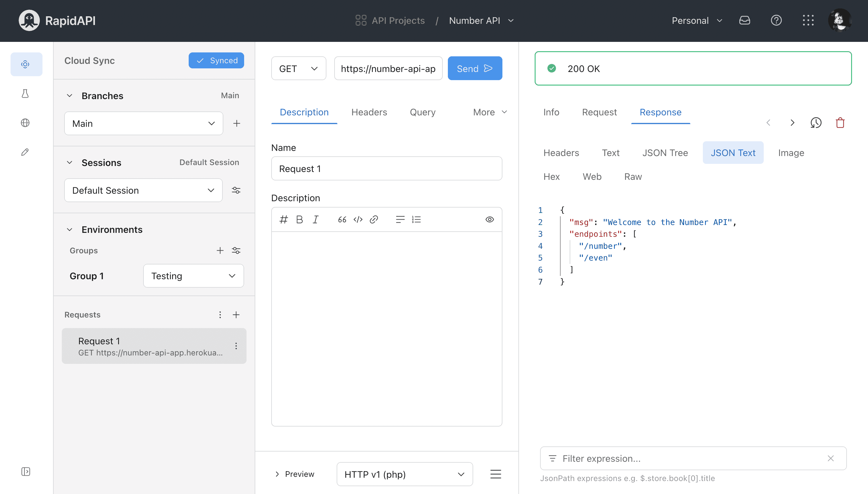This screenshot has height=494, width=868.
Task: Insert a numbered list in description
Action: 416,220
